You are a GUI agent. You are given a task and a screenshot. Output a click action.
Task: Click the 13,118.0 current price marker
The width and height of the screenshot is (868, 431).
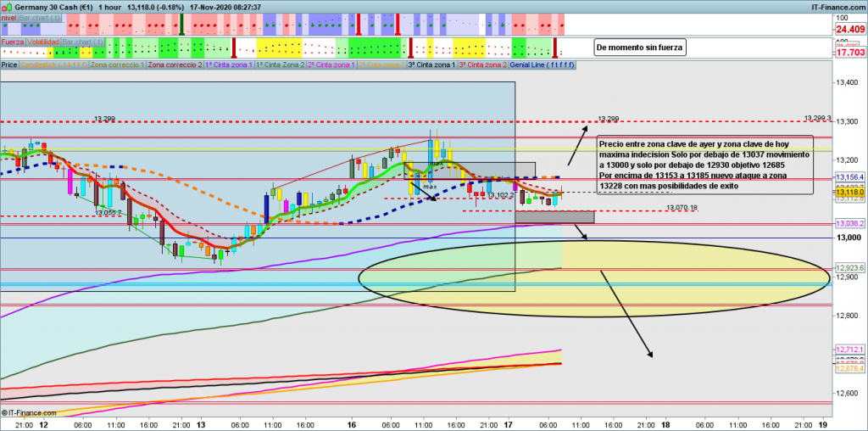(x=849, y=193)
